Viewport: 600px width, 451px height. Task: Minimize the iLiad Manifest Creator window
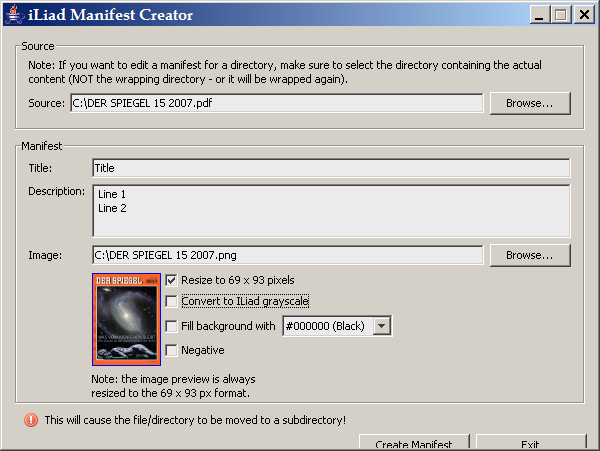[540, 15]
